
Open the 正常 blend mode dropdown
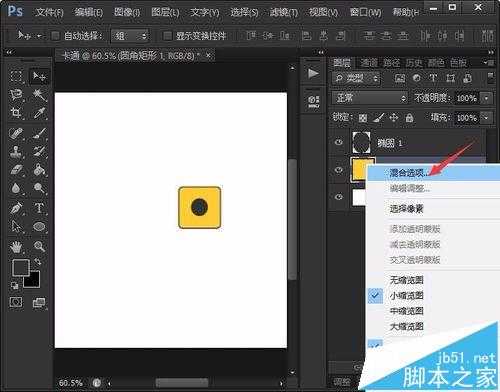[x=370, y=98]
